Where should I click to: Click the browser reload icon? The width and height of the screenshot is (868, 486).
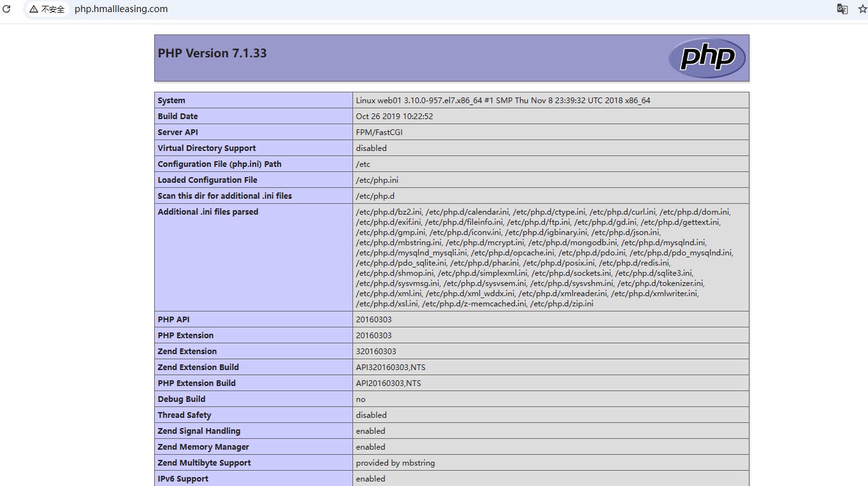6,9
